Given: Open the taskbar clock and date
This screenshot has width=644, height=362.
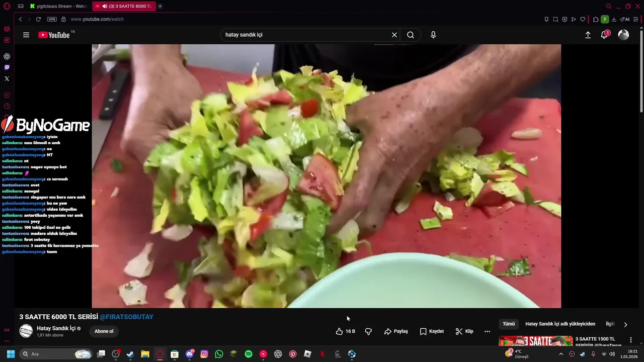Looking at the screenshot, I should pyautogui.click(x=629, y=354).
